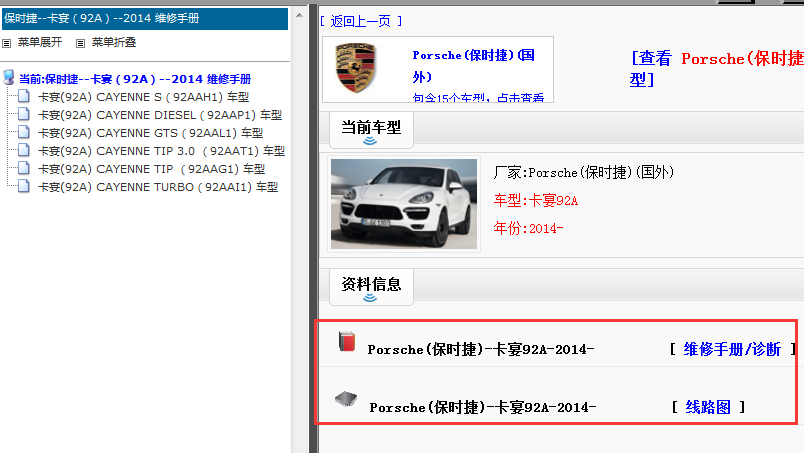Click red text 车型:卡宴92A

pyautogui.click(x=536, y=200)
